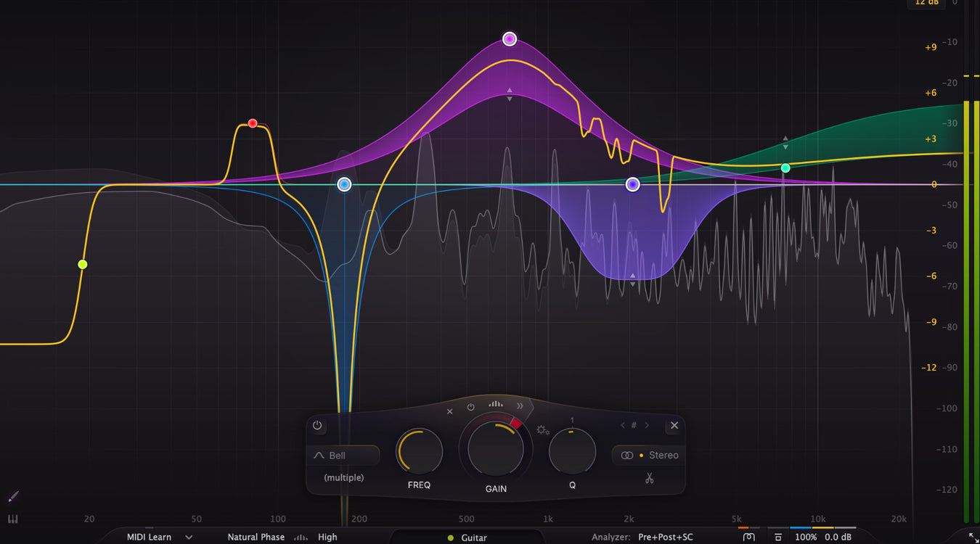Select the purple EQ band node

click(x=632, y=184)
